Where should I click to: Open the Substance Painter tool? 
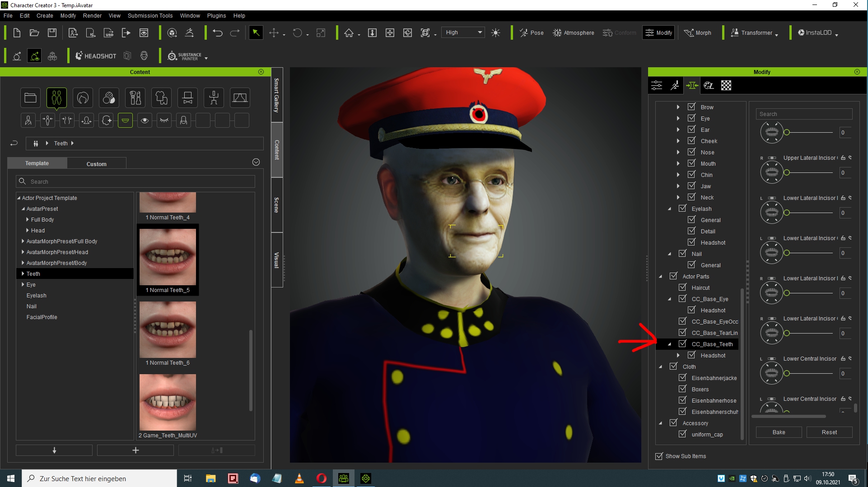point(185,56)
